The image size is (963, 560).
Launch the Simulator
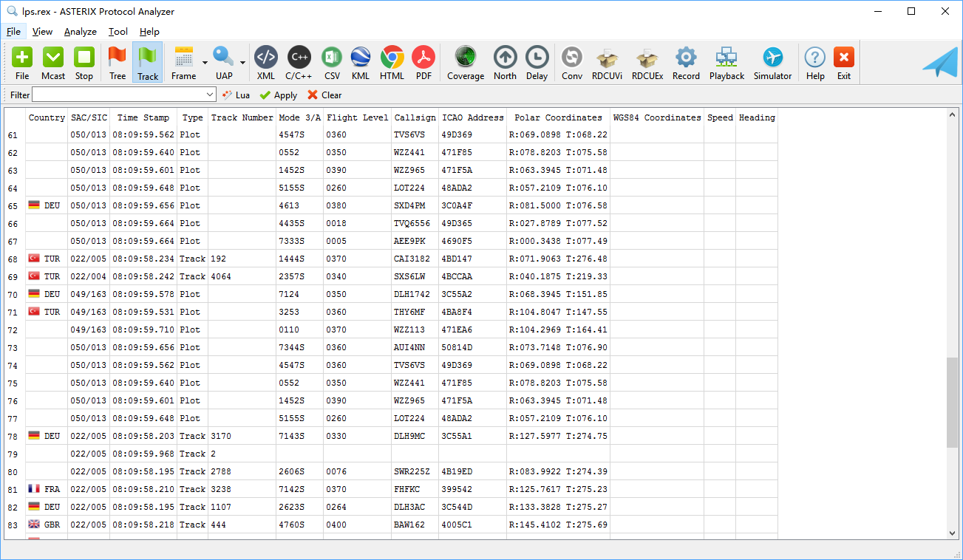tap(773, 63)
